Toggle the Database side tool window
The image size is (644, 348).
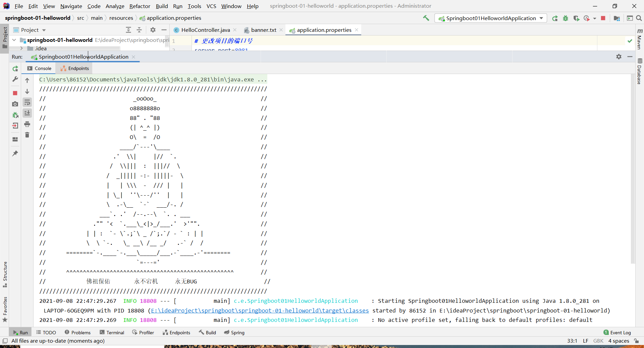pyautogui.click(x=639, y=71)
